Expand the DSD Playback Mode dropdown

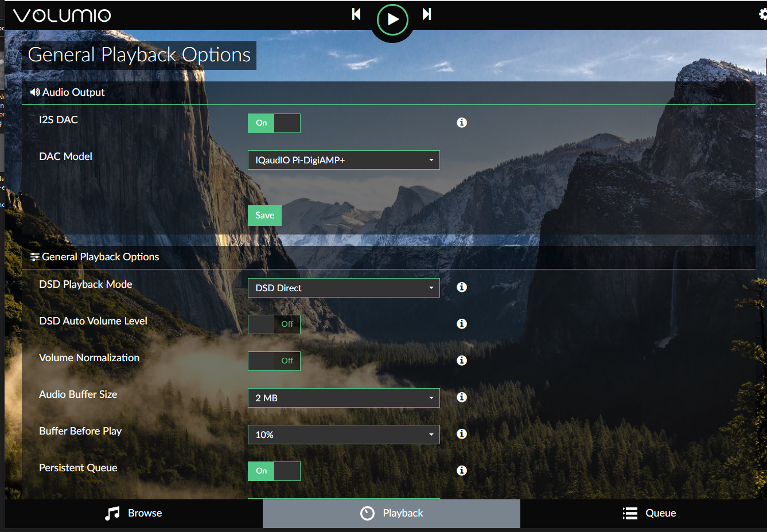point(344,288)
